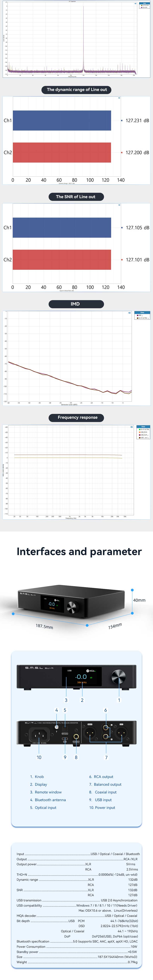Click the blue Ch1 bar in the dynamic range chart
Image resolution: width=153 pixels, height=980 pixels.
coord(62,121)
